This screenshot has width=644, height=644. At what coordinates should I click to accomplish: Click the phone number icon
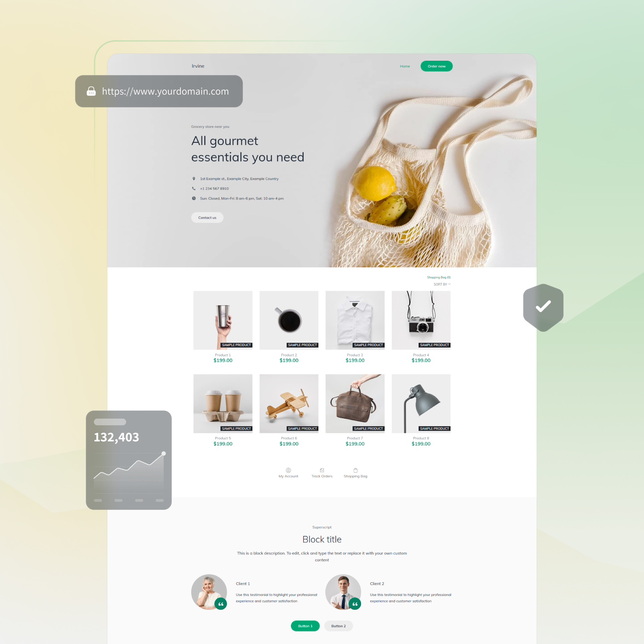[194, 189]
